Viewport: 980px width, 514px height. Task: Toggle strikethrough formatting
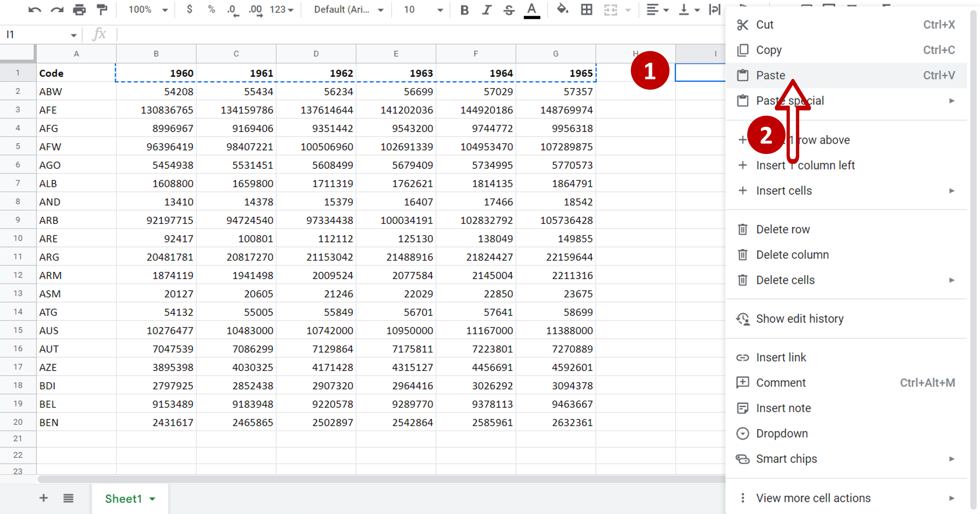[509, 10]
